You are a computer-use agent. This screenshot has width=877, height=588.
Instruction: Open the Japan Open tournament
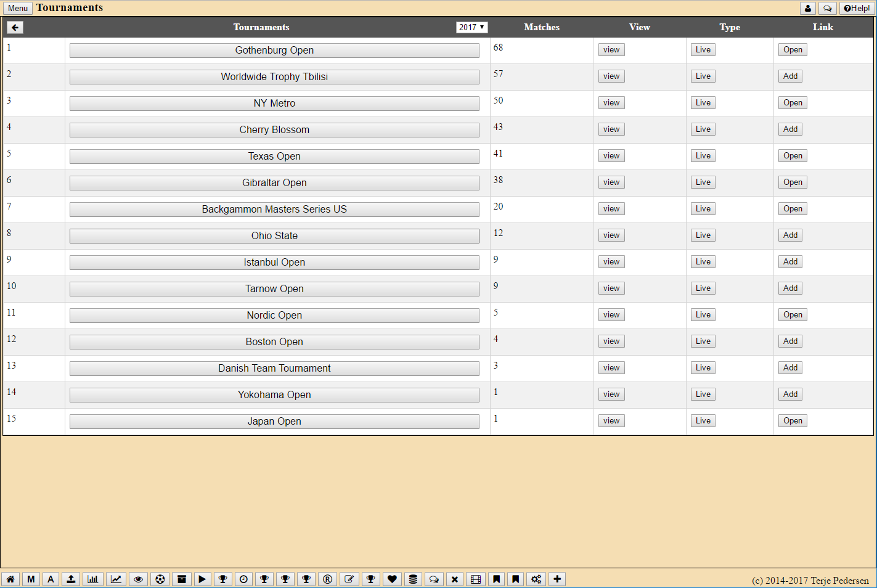click(x=274, y=422)
